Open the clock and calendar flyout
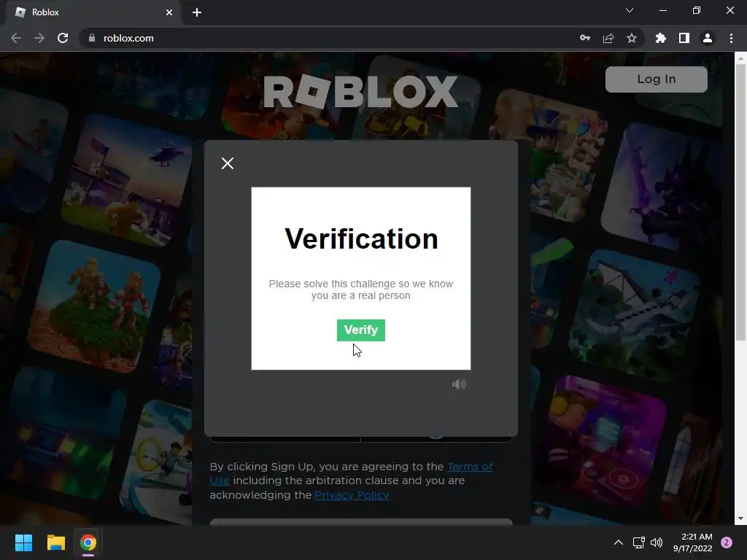747x560 pixels. click(693, 542)
